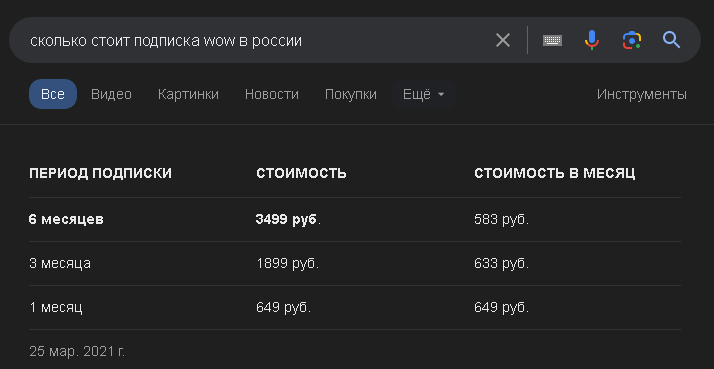Open Google Lens image search
The width and height of the screenshot is (714, 369).
coord(632,41)
